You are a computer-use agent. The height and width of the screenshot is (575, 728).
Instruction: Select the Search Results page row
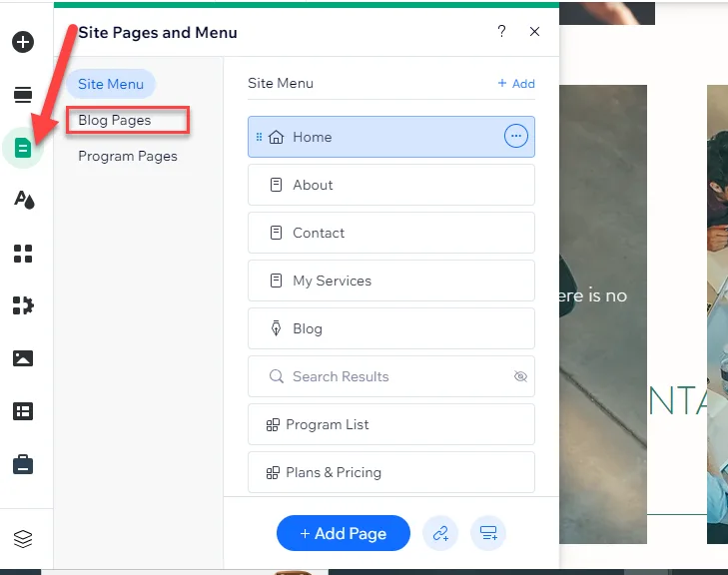[390, 376]
